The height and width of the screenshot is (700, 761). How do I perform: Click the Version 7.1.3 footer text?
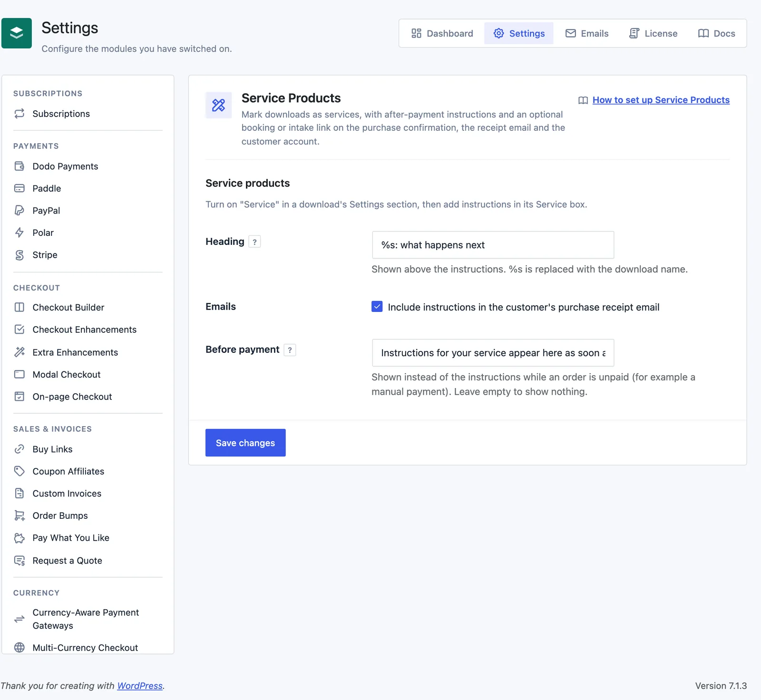tap(721, 686)
